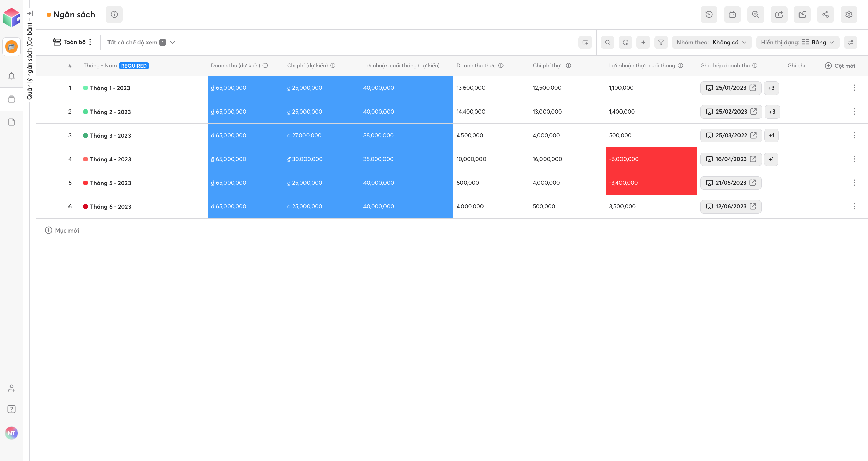Image resolution: width=868 pixels, height=461 pixels.
Task: Click the Tháng 5 - 2023 red color tag
Action: (86, 183)
